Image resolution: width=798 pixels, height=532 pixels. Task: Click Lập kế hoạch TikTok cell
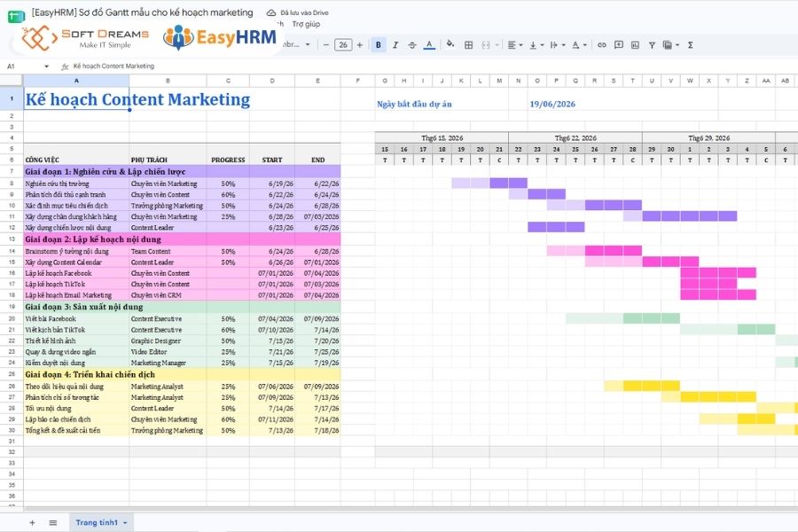[76, 284]
